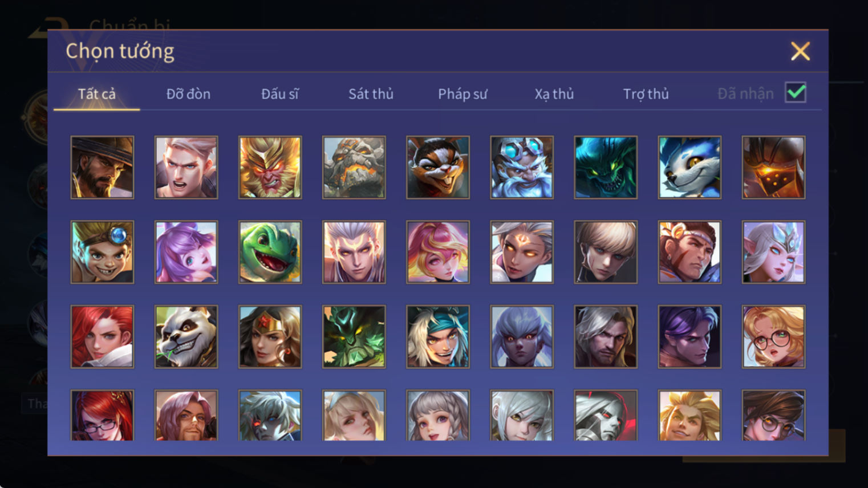Choose the golden monkey king hero

click(x=270, y=167)
